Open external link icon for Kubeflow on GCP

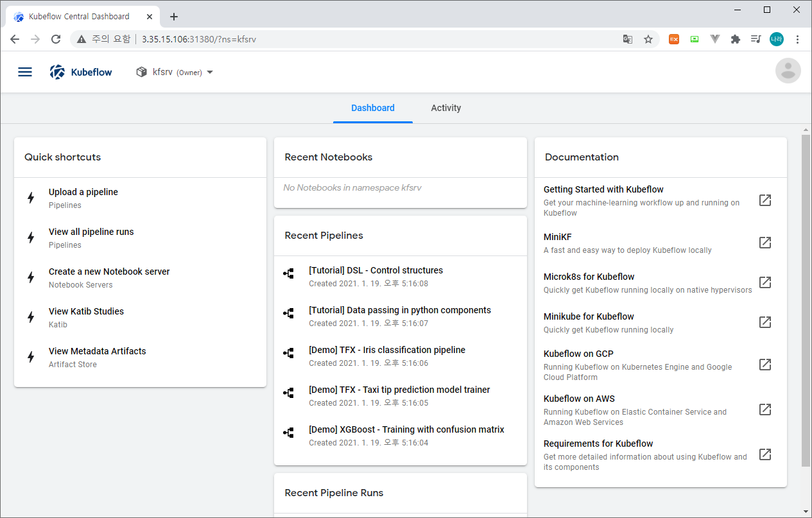(x=765, y=365)
